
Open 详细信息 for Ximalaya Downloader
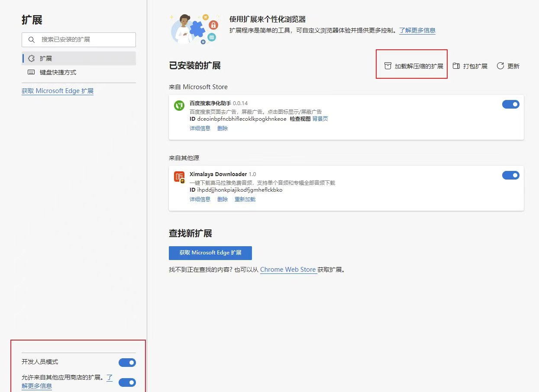(x=200, y=199)
